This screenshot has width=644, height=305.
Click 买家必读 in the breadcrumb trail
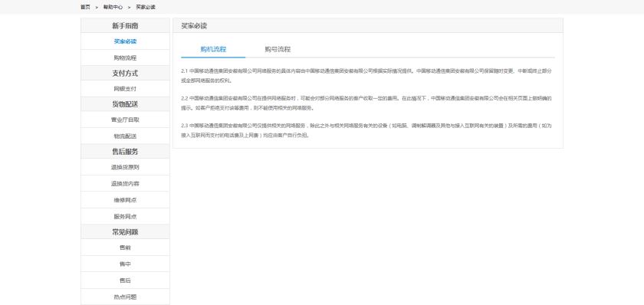tap(146, 7)
